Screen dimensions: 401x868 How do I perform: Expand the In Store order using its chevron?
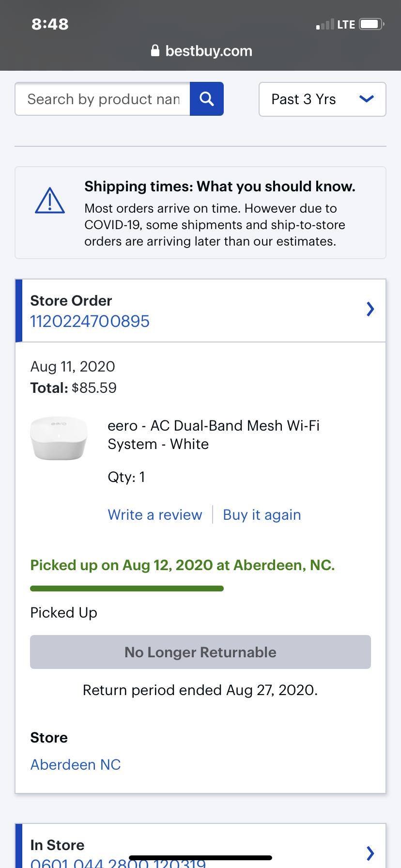[x=370, y=853]
